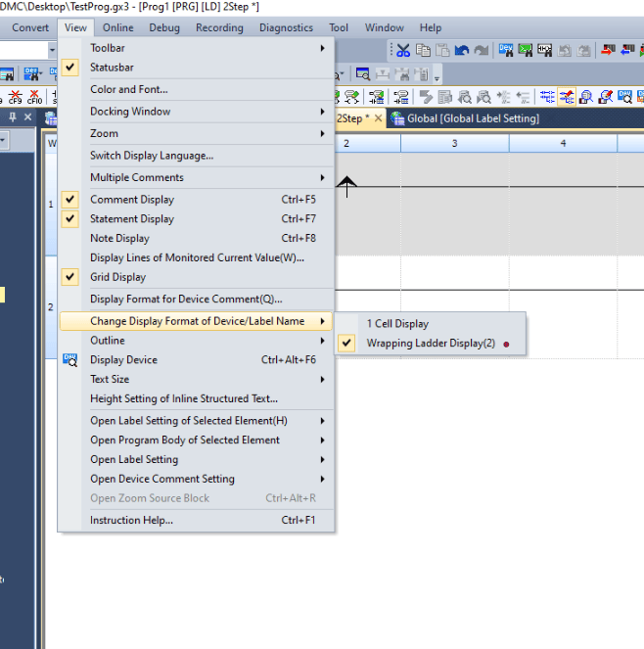Click the highlighted ladder edit mode icon

pyautogui.click(x=567, y=97)
